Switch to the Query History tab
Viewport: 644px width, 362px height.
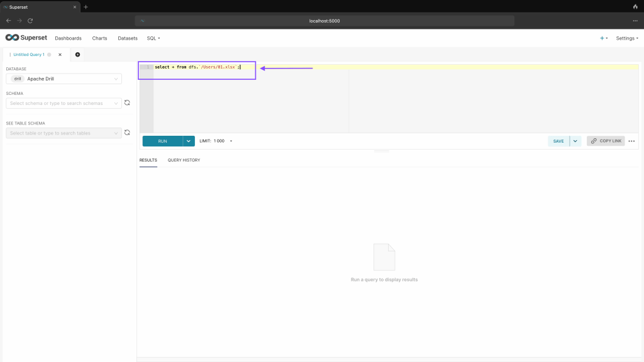pyautogui.click(x=184, y=160)
